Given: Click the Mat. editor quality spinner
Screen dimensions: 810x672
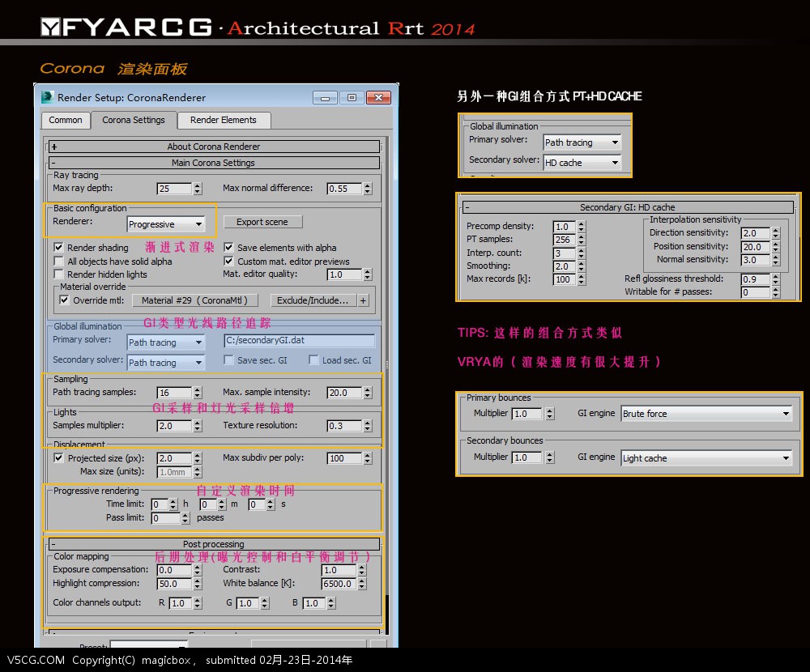Looking at the screenshot, I should click(367, 274).
